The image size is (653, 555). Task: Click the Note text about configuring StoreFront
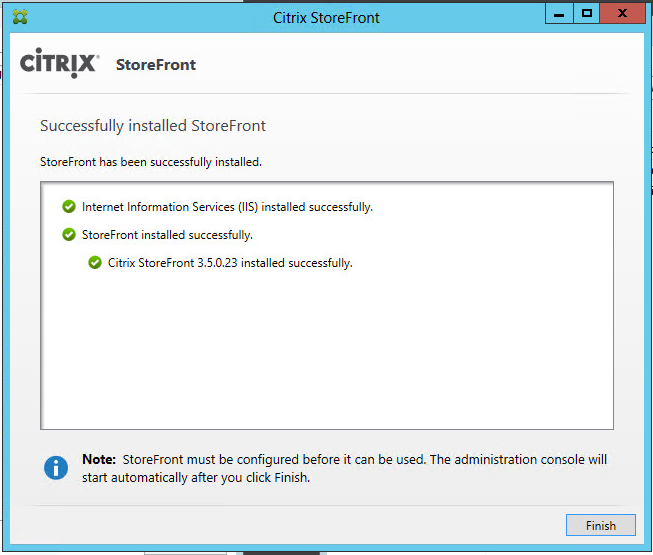pyautogui.click(x=344, y=468)
